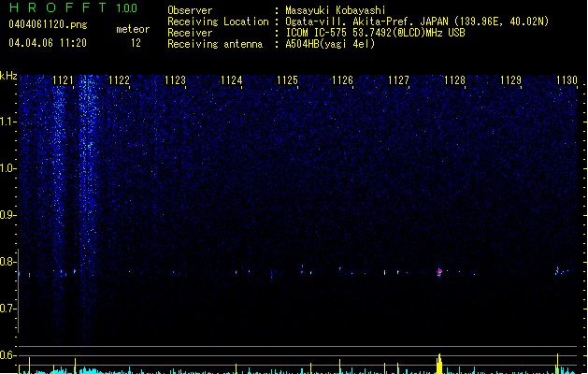Select the ICOM IC-575 receiver description
This screenshot has height=374, width=588.
coord(376,33)
